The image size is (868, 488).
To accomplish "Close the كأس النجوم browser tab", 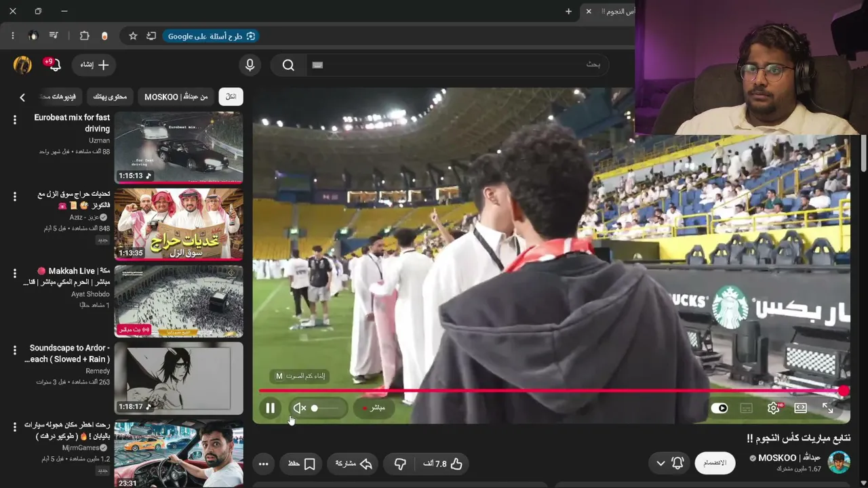I will 589,12.
